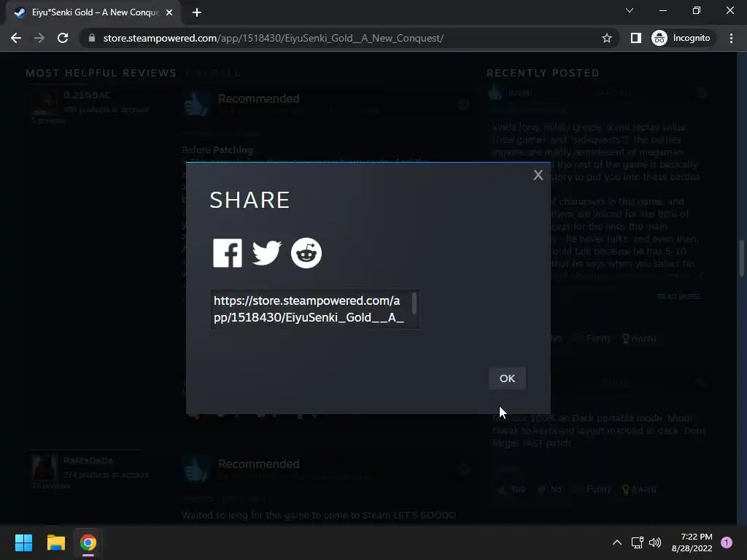Close the Share dialog with X
This screenshot has width=747, height=560.
pyautogui.click(x=538, y=175)
